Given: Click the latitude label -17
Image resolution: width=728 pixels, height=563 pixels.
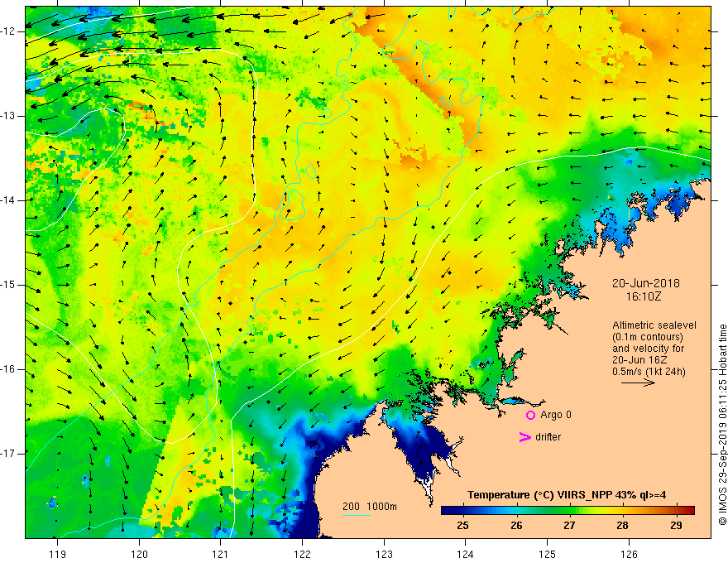Looking at the screenshot, I should point(8,454).
